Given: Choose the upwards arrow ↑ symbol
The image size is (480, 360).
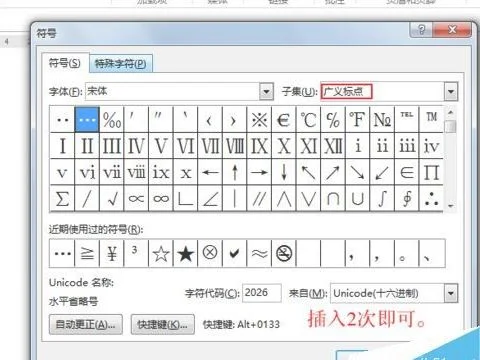Looking at the screenshot, I should pyautogui.click(x=235, y=172).
